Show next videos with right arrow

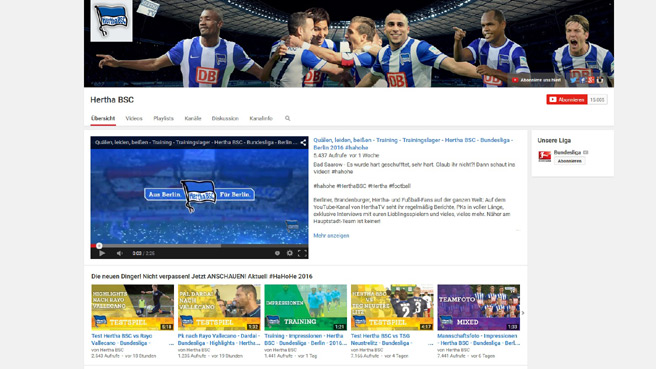(523, 313)
